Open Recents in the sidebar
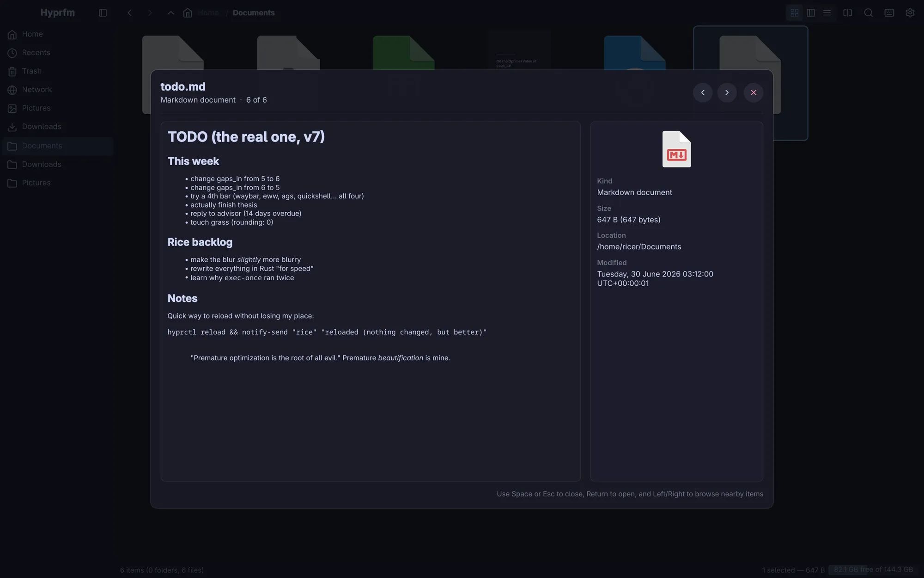924x578 pixels. (x=58, y=53)
